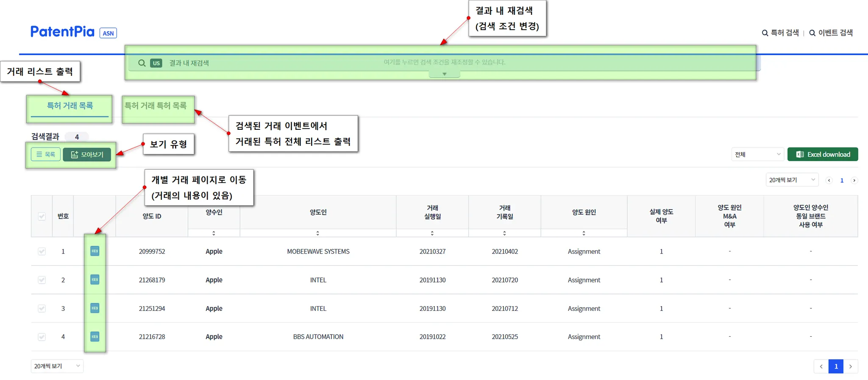Toggle the checkbox for row 2, ID 21268179
868x380 pixels.
point(42,279)
